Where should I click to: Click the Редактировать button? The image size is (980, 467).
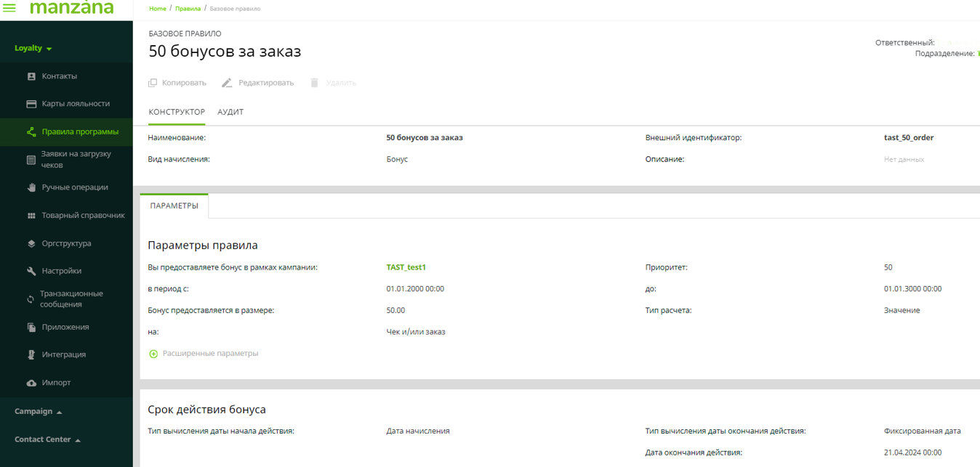tap(258, 83)
